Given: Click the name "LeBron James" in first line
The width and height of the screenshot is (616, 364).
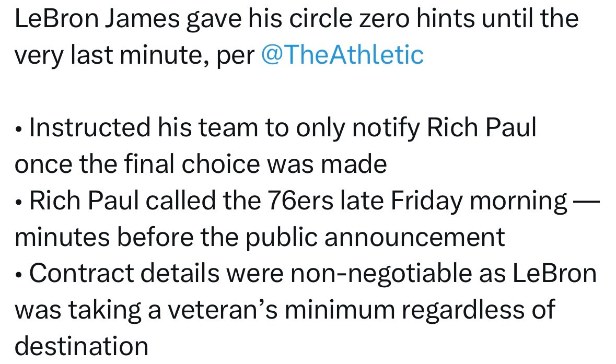Looking at the screenshot, I should pos(97,18).
